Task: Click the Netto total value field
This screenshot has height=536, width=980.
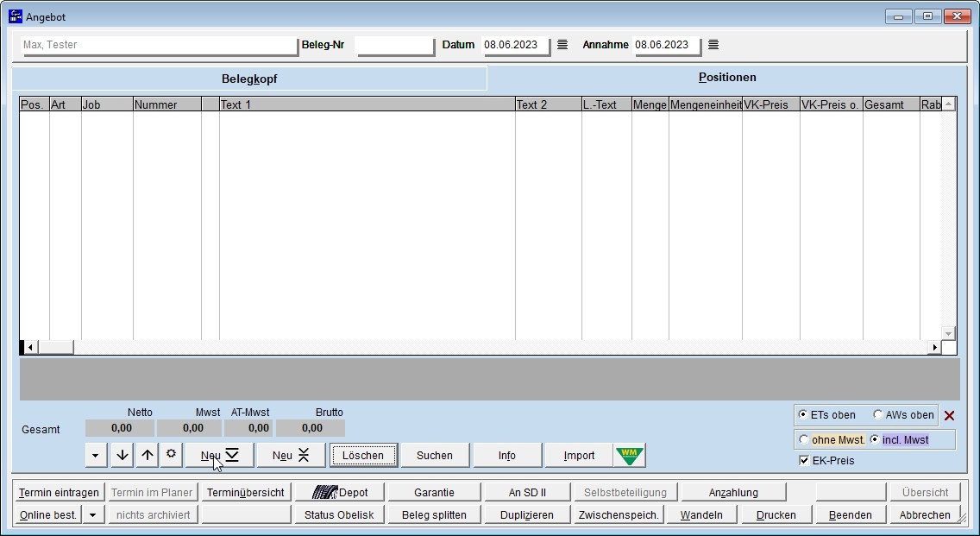Action: click(x=120, y=428)
